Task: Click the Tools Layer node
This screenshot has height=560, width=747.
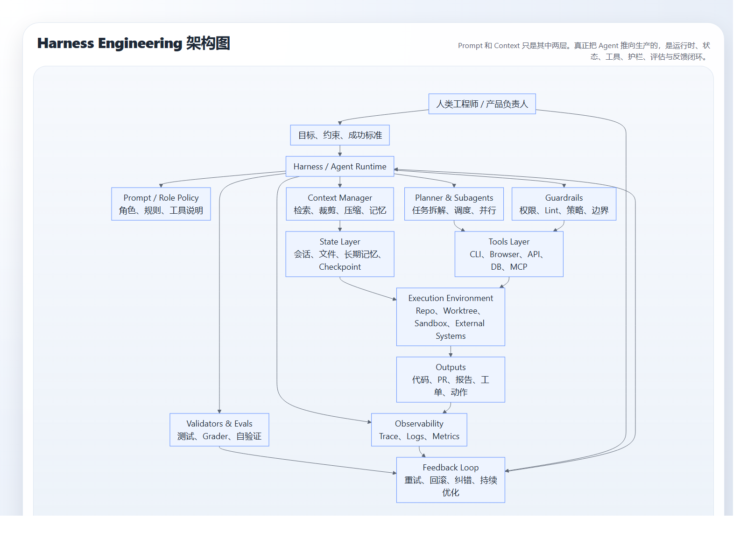Action: pyautogui.click(x=509, y=254)
